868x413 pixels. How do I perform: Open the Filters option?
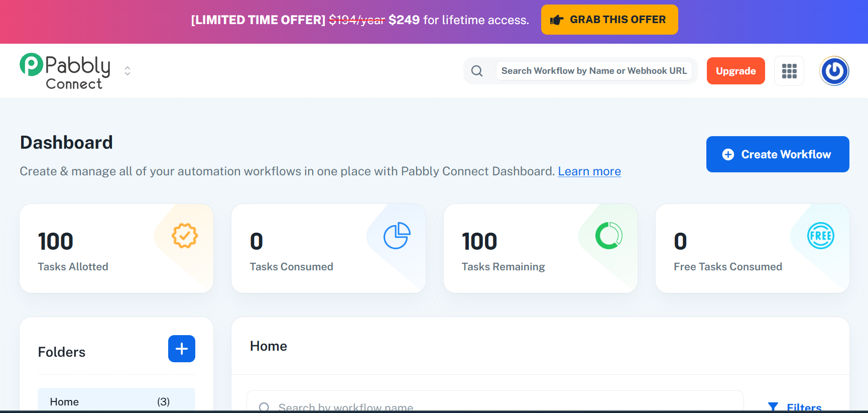[795, 407]
